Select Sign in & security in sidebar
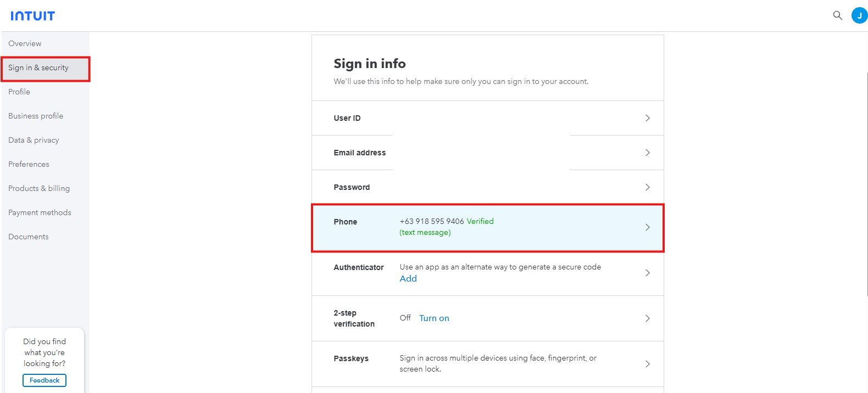868x393 pixels. pyautogui.click(x=38, y=68)
